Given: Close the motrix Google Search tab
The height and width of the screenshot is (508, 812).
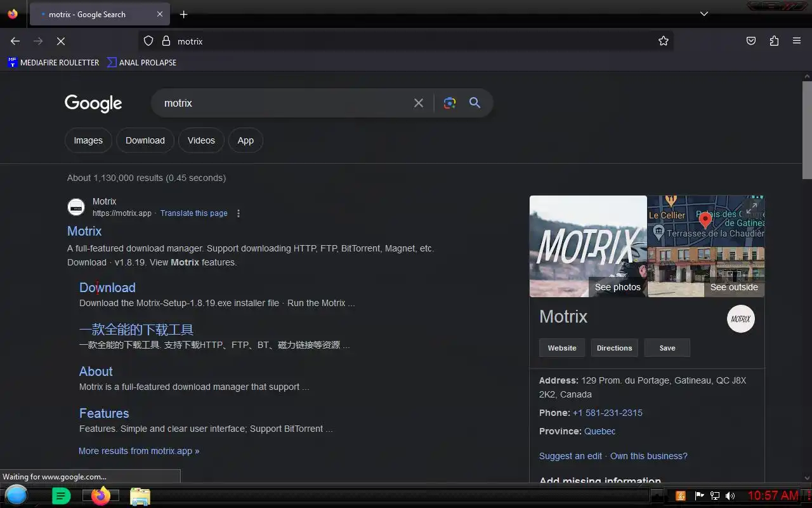Looking at the screenshot, I should coord(159,14).
